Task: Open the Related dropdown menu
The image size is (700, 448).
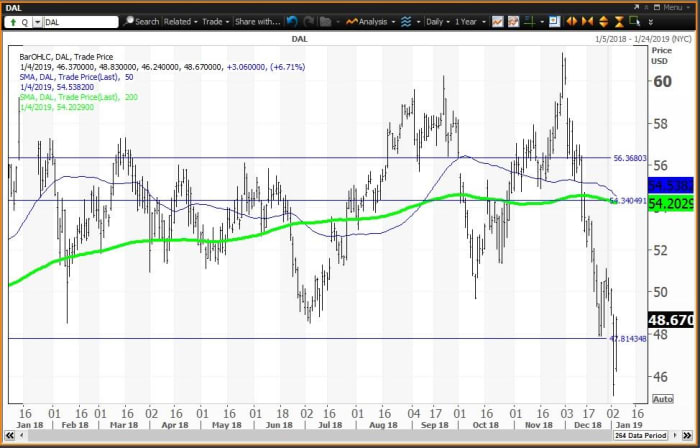Action: click(x=180, y=20)
